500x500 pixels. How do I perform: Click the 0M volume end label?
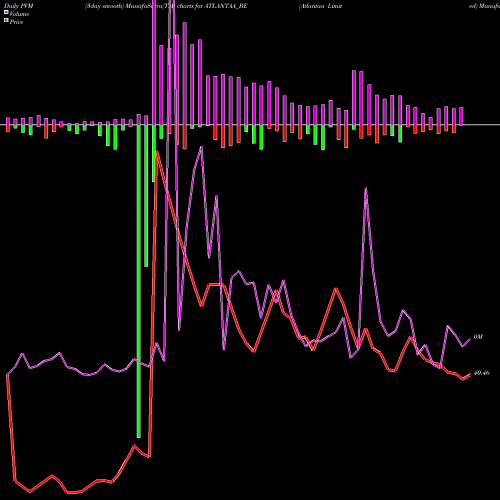click(478, 337)
